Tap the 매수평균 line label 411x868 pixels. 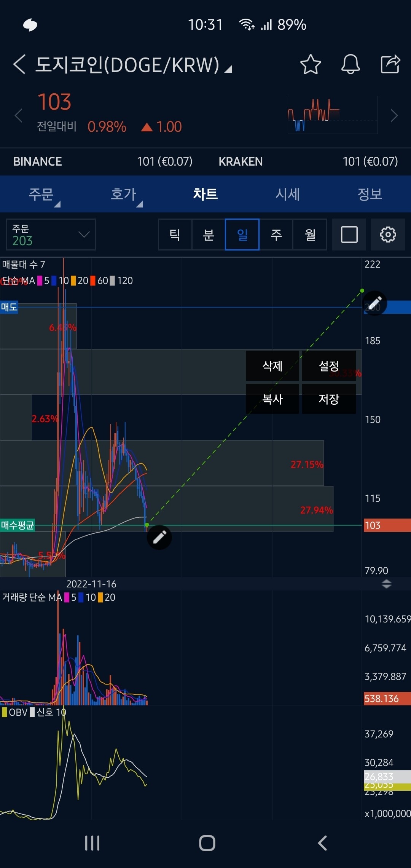point(18,525)
